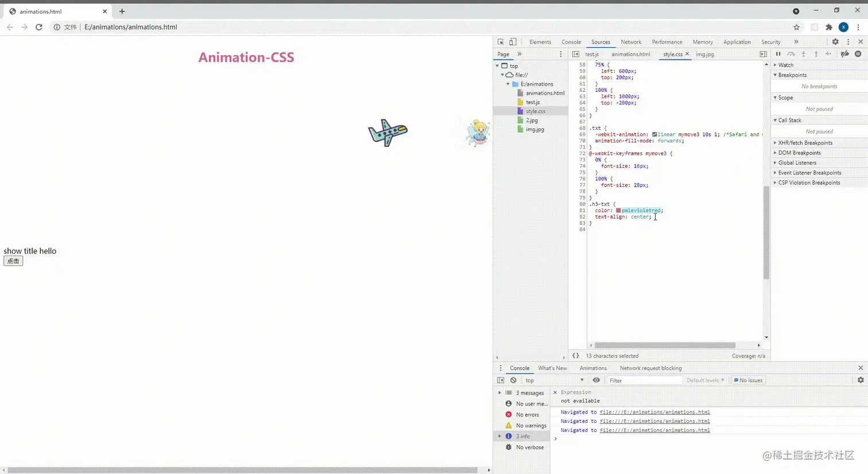The height and width of the screenshot is (474, 868).
Task: Open the test.js editor tab
Action: click(x=592, y=54)
